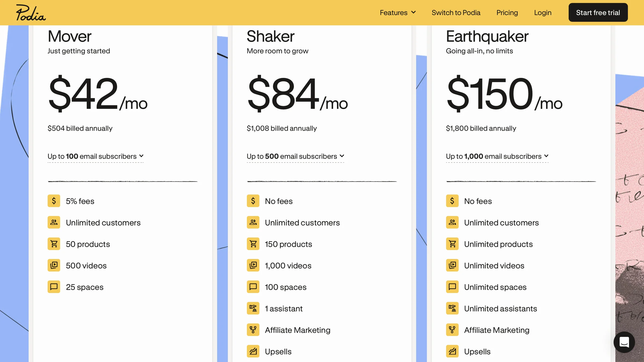Click Earthquaker's Upsells icon
The width and height of the screenshot is (644, 362).
click(x=452, y=351)
